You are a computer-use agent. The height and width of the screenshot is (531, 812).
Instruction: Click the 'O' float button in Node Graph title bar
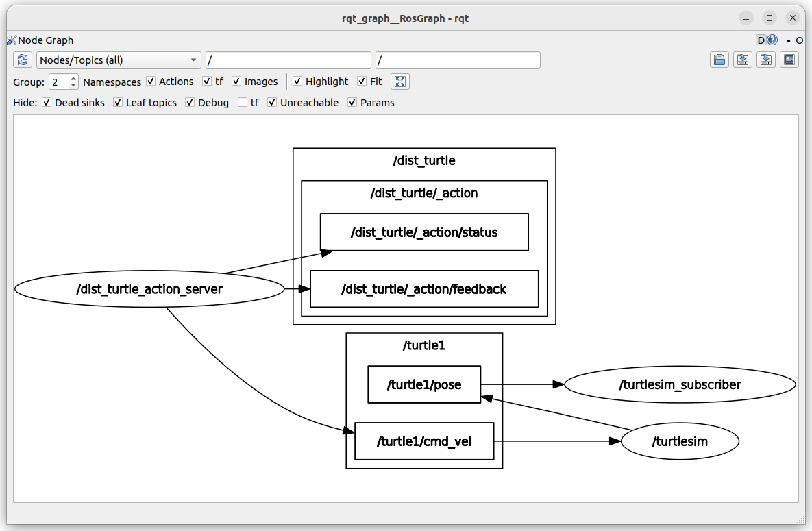click(799, 40)
